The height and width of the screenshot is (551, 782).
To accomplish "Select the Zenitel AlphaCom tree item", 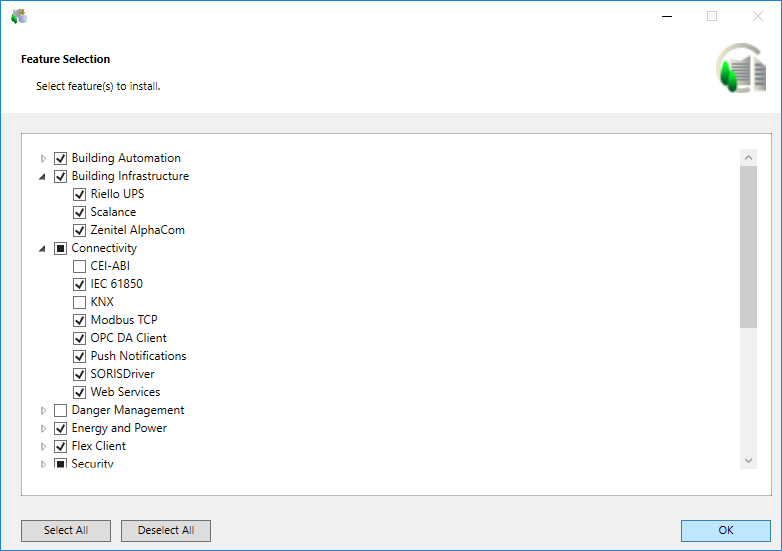I will [137, 230].
